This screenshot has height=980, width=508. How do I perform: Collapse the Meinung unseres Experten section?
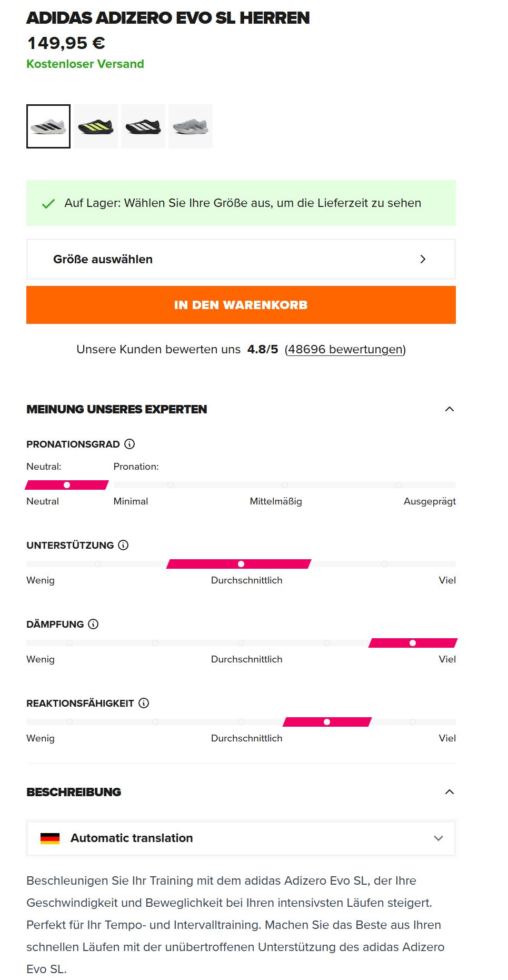click(x=449, y=409)
